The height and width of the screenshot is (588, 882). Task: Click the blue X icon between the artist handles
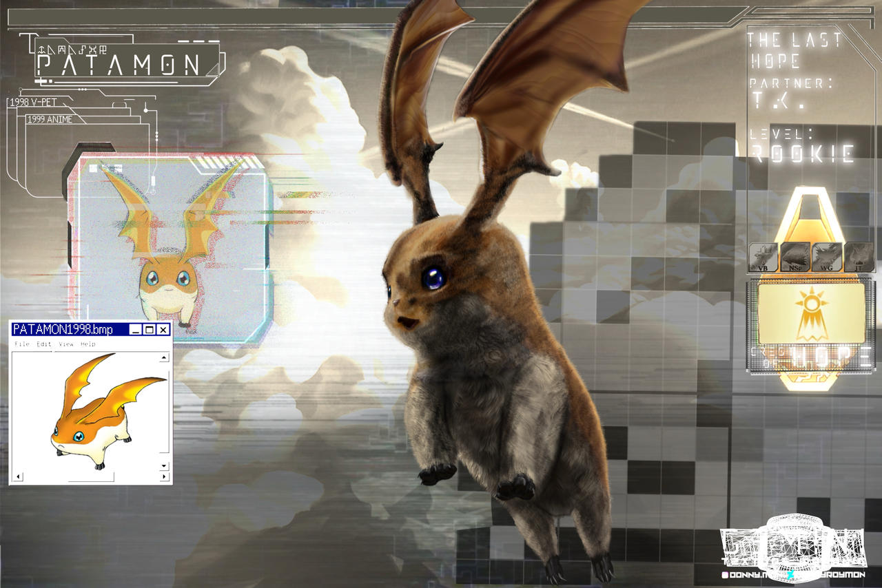pyautogui.click(x=791, y=574)
